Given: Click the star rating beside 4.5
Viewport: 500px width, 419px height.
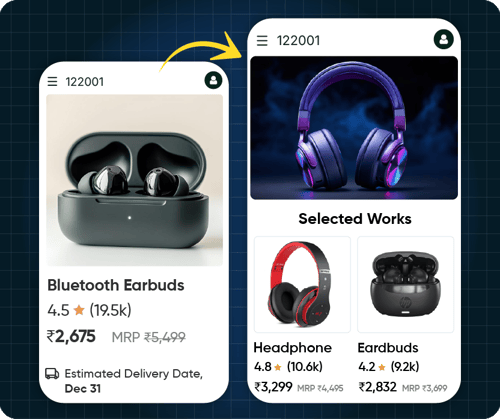Looking at the screenshot, I should click(79, 310).
